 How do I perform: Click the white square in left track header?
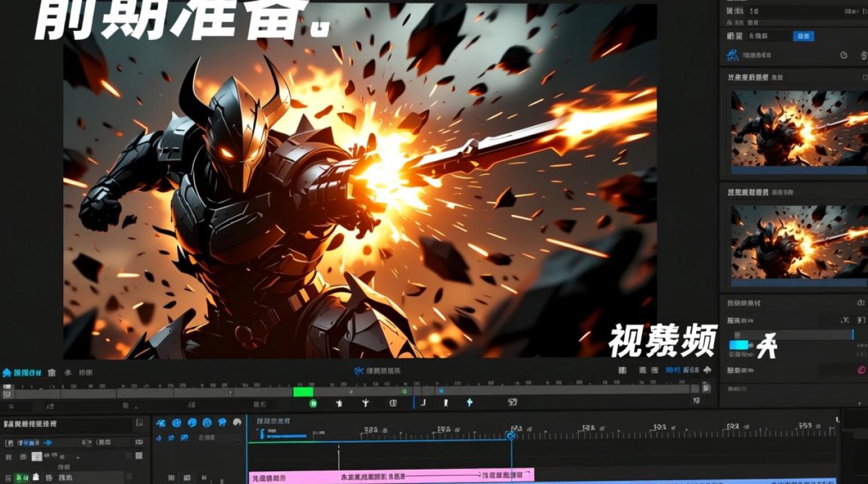click(37, 456)
